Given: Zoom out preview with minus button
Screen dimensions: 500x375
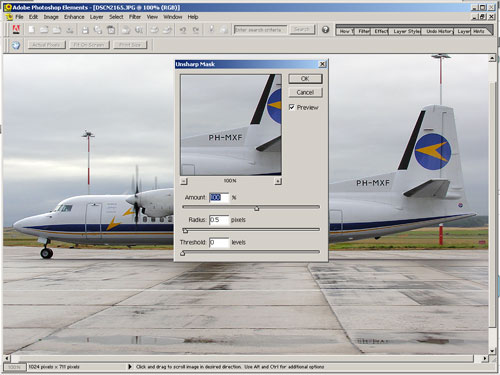Looking at the screenshot, I should (x=184, y=181).
